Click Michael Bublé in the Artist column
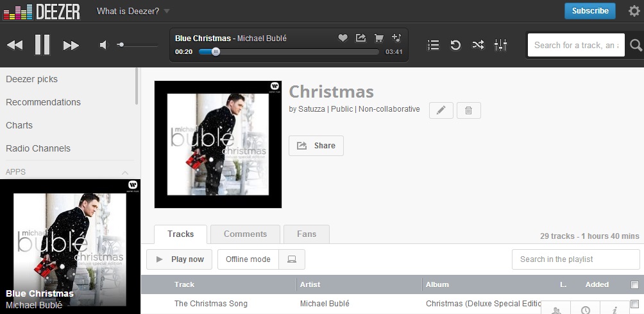The image size is (644, 314). [x=325, y=304]
